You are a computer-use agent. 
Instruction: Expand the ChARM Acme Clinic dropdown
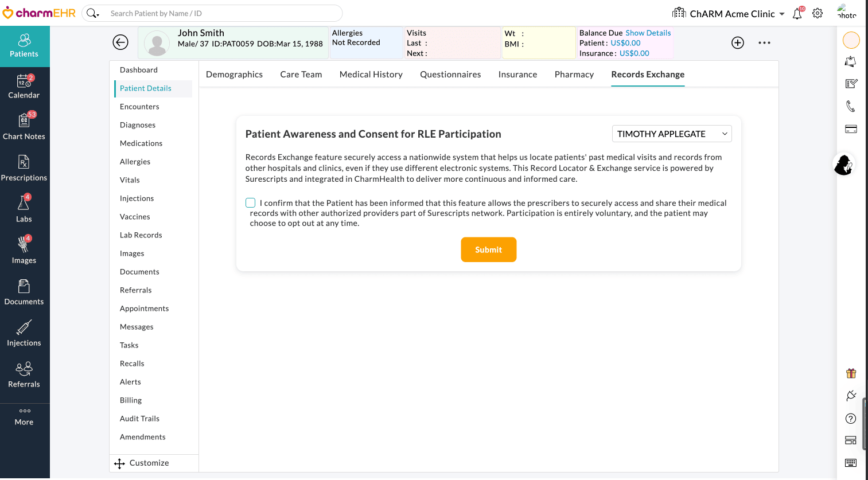point(782,14)
